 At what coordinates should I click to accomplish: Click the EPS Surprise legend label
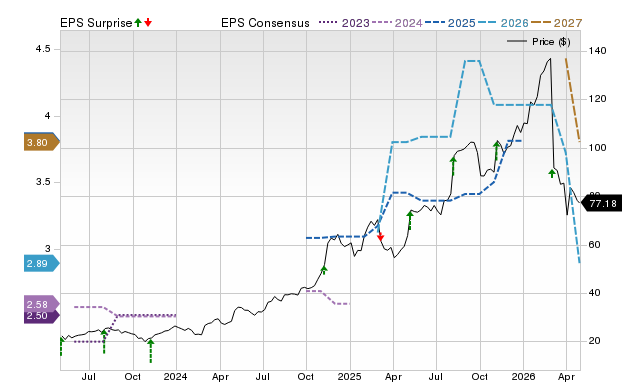click(x=96, y=23)
